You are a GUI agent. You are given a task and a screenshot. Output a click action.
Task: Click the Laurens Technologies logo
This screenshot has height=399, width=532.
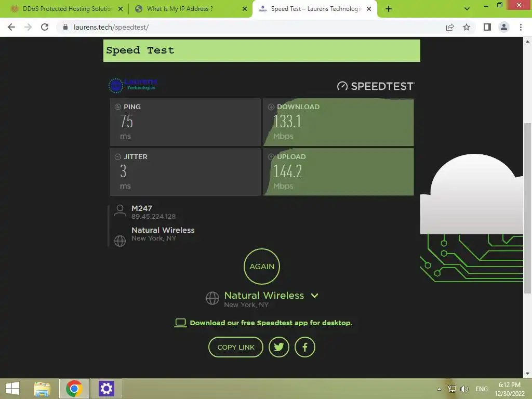(x=132, y=85)
